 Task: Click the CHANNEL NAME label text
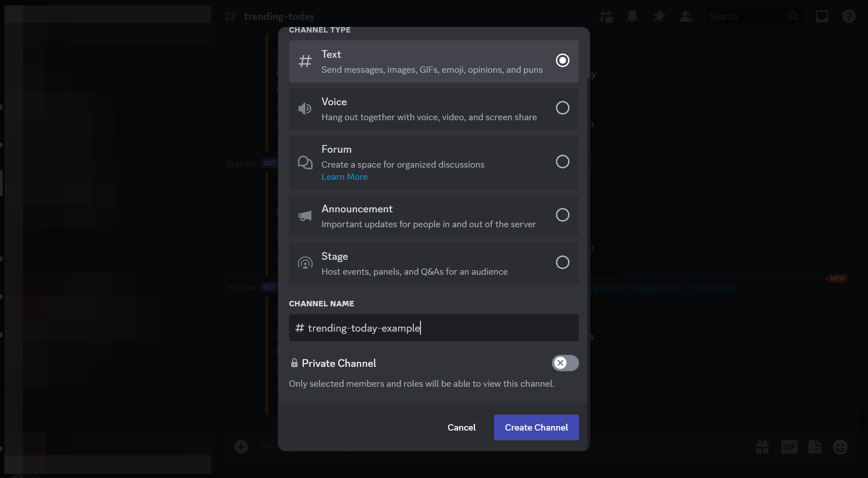click(322, 304)
